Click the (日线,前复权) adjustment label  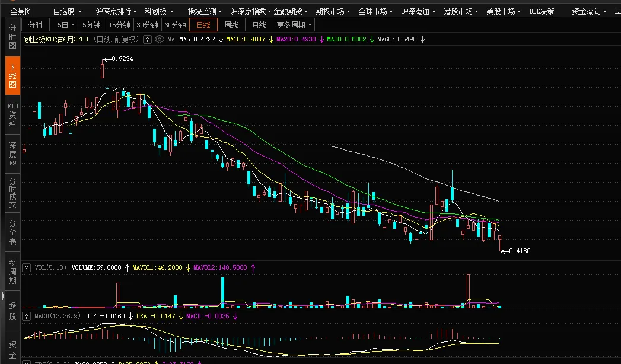point(116,39)
